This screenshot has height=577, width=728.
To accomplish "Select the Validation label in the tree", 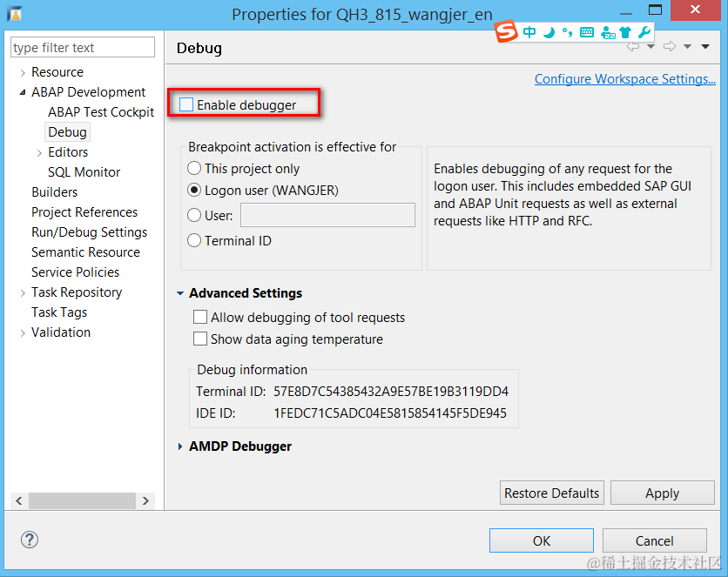I will tap(61, 332).
